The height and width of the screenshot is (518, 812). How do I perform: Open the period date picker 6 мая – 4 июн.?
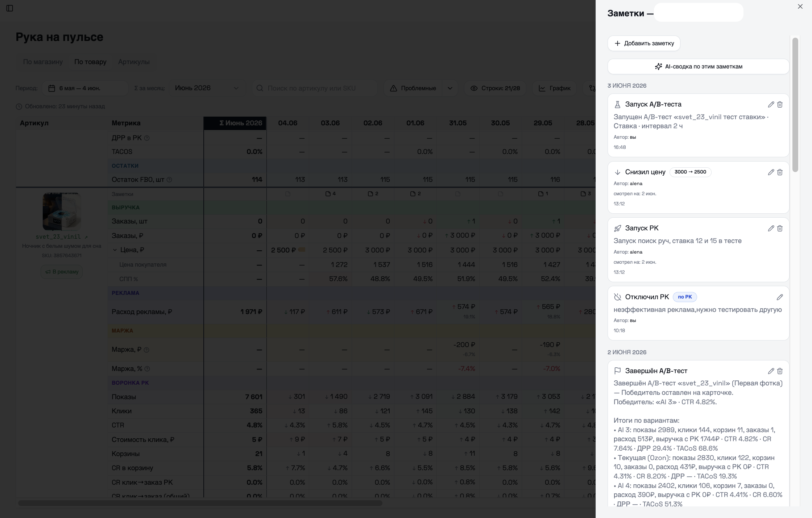[x=85, y=88]
